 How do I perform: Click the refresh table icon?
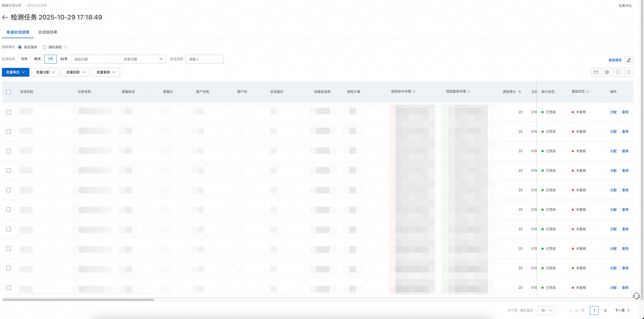[618, 72]
